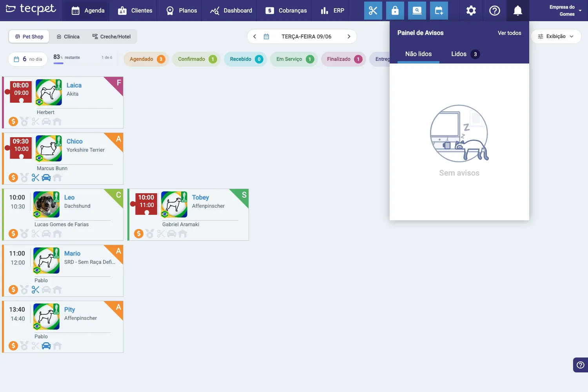Viewport: 588px width, 392px height.
Task: Open the settings gear icon
Action: click(x=471, y=11)
